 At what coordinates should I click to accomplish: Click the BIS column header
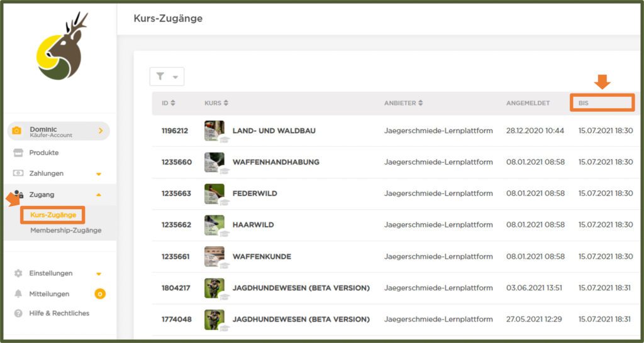pos(583,103)
